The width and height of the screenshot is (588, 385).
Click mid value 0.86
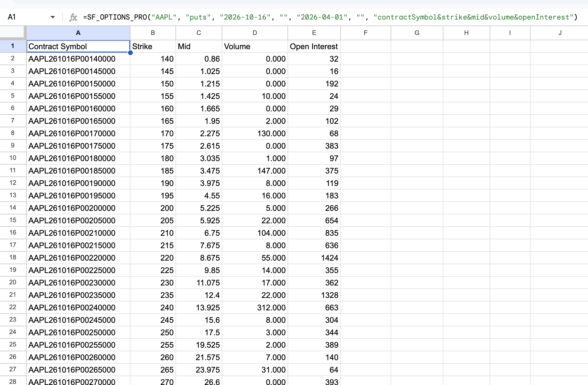click(x=199, y=59)
